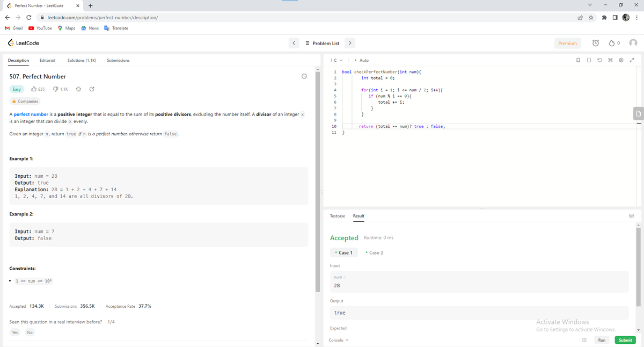Click the Premium button
This screenshot has height=347, width=644.
[x=567, y=43]
